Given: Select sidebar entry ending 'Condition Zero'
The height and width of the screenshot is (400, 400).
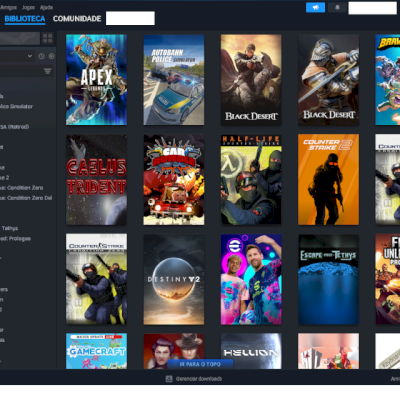Looking at the screenshot, I should (x=22, y=188).
